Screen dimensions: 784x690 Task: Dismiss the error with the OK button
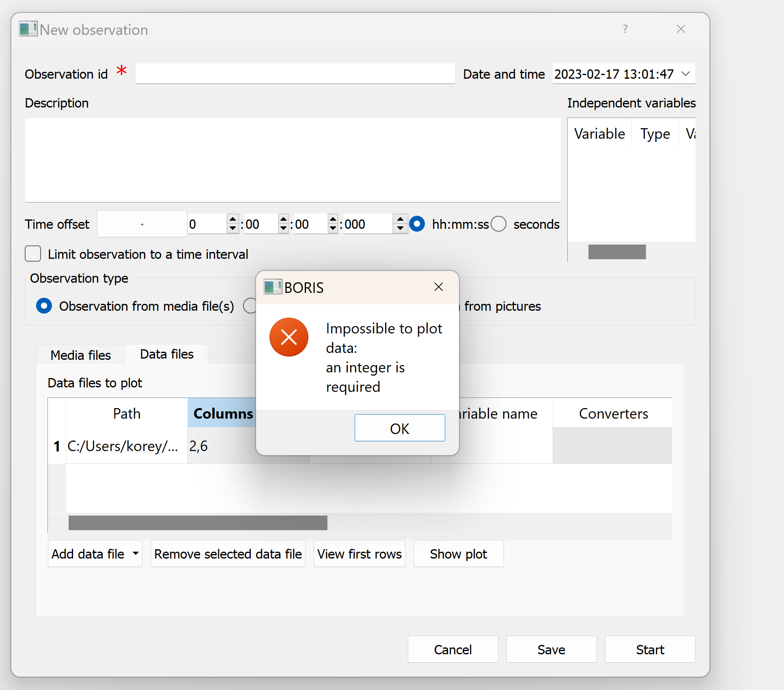click(399, 428)
